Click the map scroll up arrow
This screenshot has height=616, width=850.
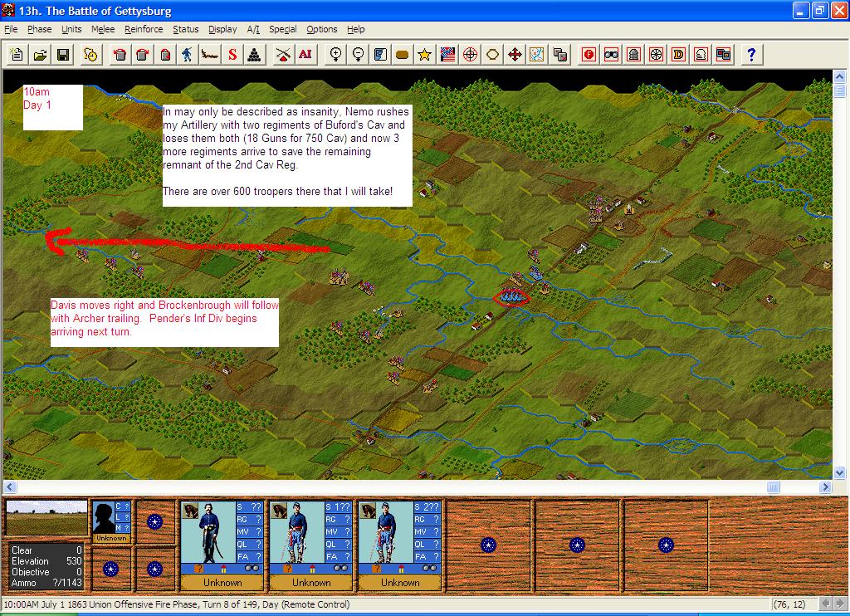click(x=839, y=76)
